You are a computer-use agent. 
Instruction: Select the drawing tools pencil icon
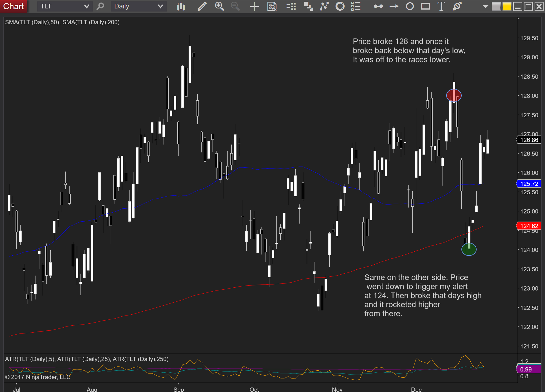(x=202, y=6)
